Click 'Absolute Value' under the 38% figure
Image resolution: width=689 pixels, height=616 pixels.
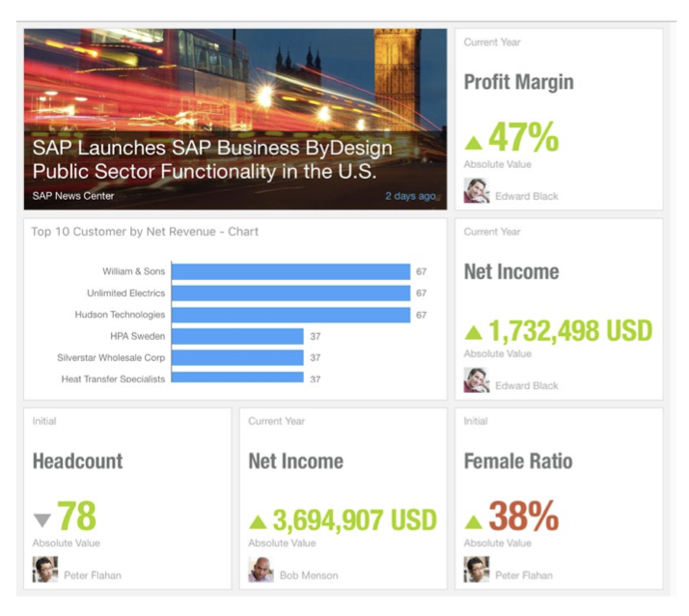coord(497,543)
